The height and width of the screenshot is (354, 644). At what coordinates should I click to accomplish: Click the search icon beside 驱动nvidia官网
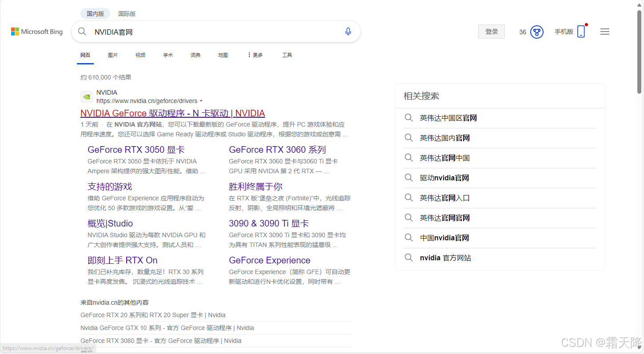408,178
